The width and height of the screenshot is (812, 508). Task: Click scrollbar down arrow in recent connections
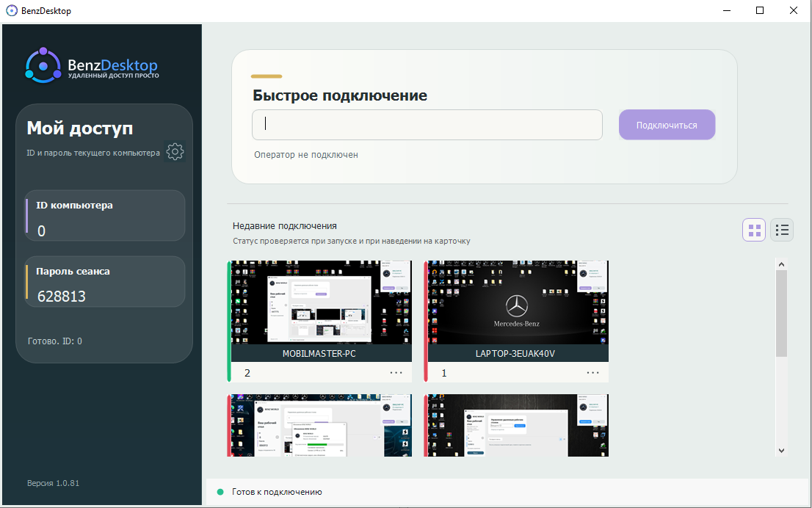[781, 451]
